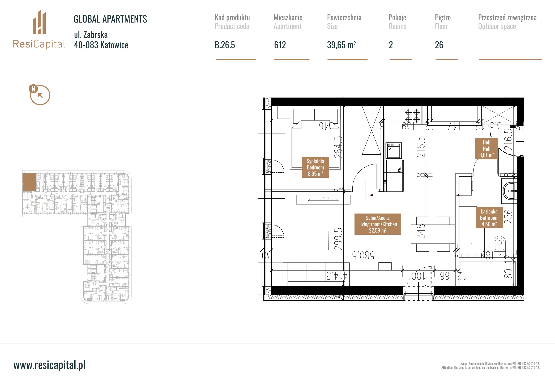
Task: Click the 580.5 dimension text
Action: 363,255
